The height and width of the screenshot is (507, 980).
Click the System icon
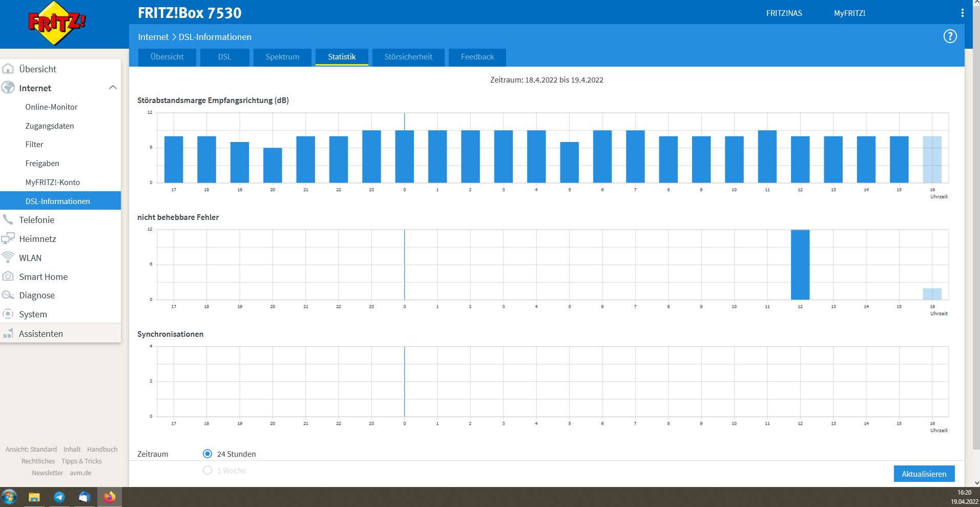coord(8,314)
